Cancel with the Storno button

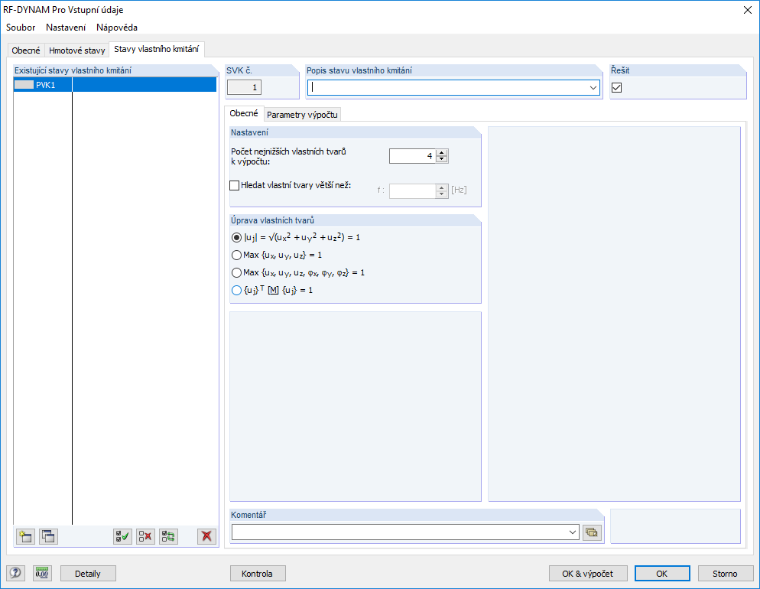coord(725,573)
